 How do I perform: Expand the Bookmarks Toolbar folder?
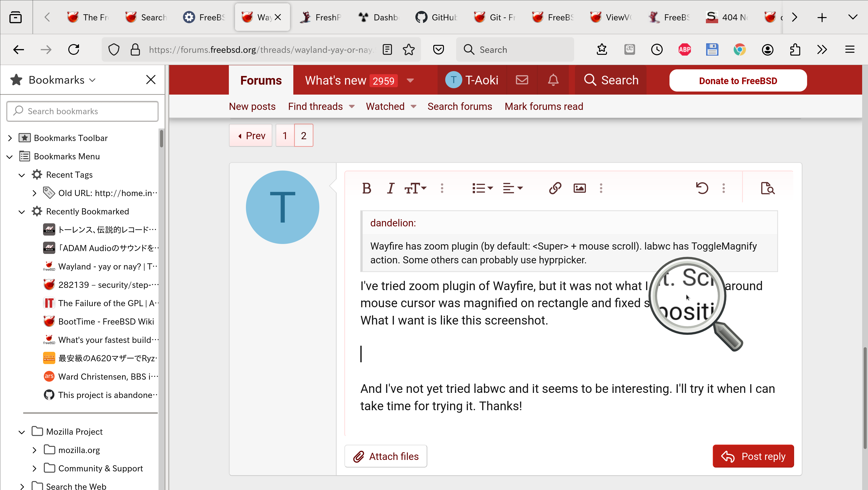coord(10,138)
